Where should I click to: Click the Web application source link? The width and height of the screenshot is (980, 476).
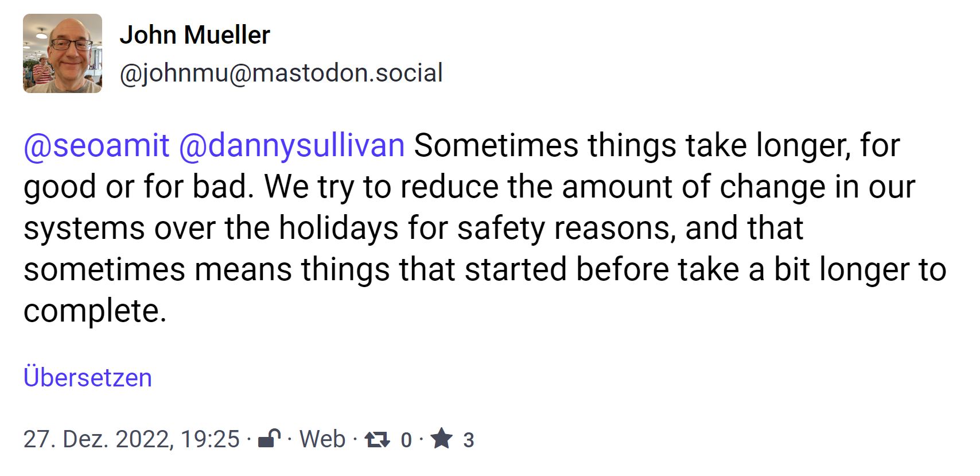322,439
